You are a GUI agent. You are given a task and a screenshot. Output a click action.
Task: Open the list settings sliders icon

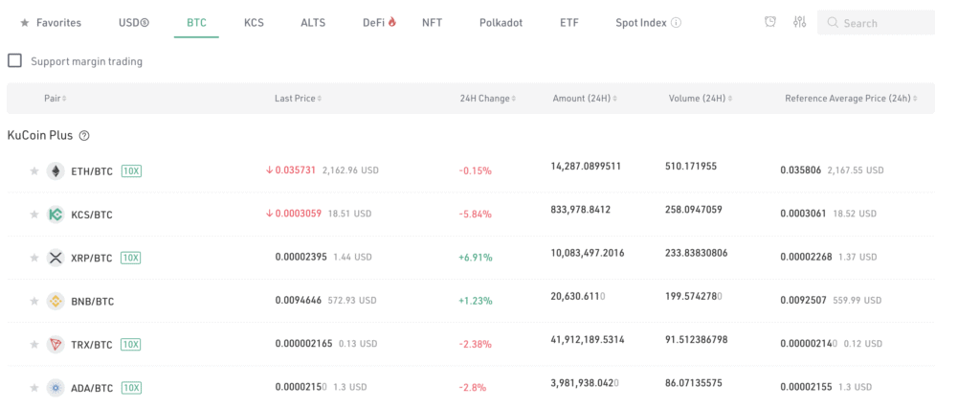pyautogui.click(x=799, y=22)
